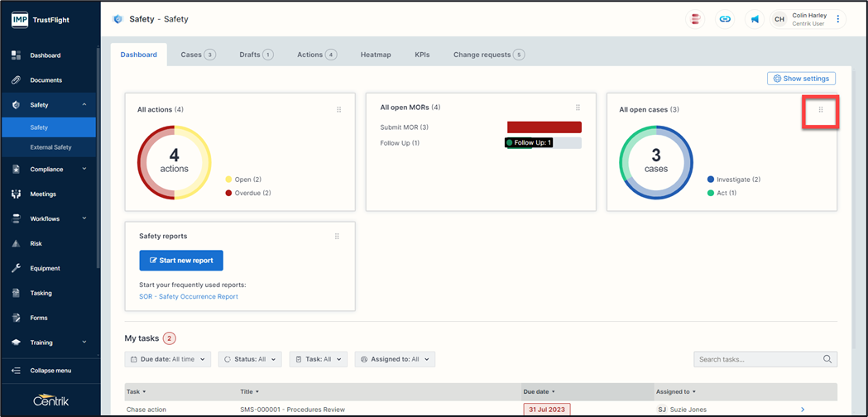This screenshot has width=868, height=417.
Task: Click the link chain icon in header
Action: click(x=725, y=19)
